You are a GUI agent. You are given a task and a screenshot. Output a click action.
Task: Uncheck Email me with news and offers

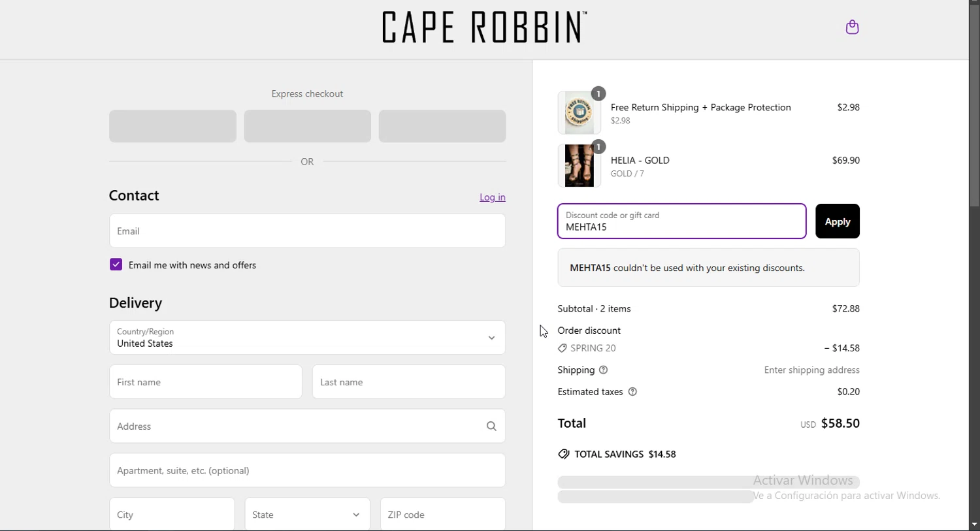pos(116,265)
